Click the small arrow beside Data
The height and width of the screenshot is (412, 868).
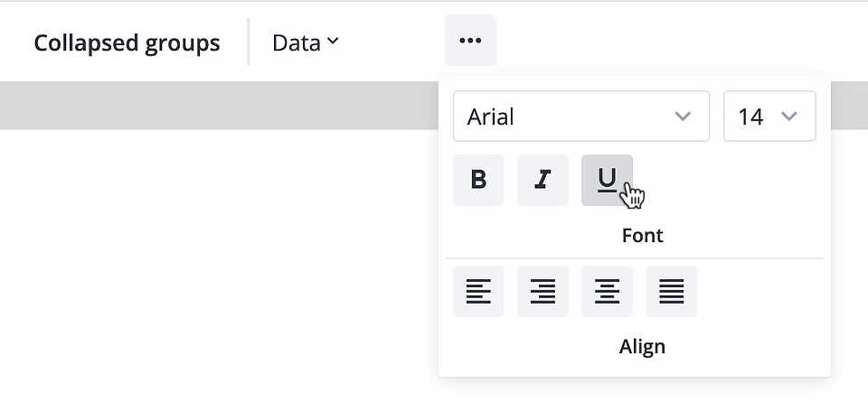(333, 41)
